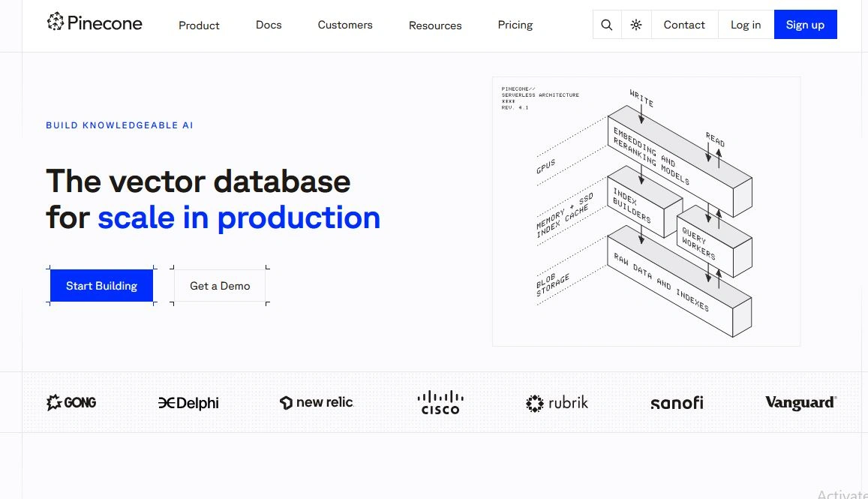The image size is (868, 499).
Task: Open the Pricing page
Action: pos(515,25)
